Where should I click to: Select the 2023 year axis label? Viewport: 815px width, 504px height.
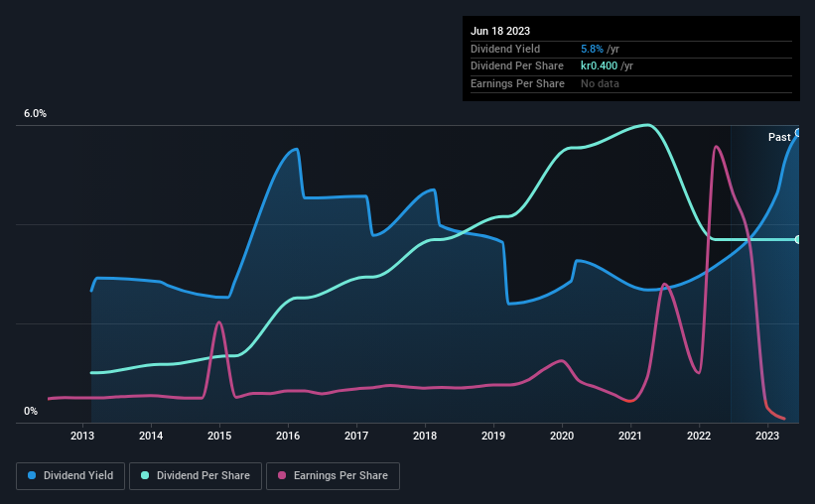click(x=767, y=436)
